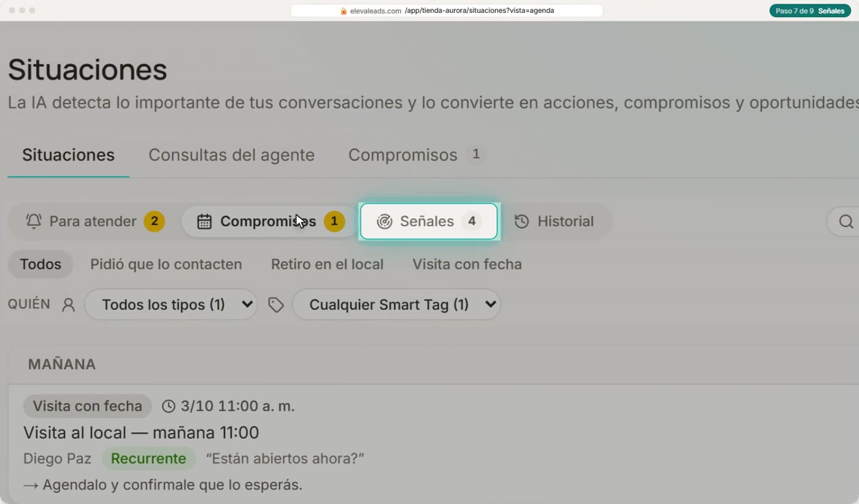Viewport: 859px width, 504px height.
Task: Click the green Recurrente tag
Action: [148, 459]
